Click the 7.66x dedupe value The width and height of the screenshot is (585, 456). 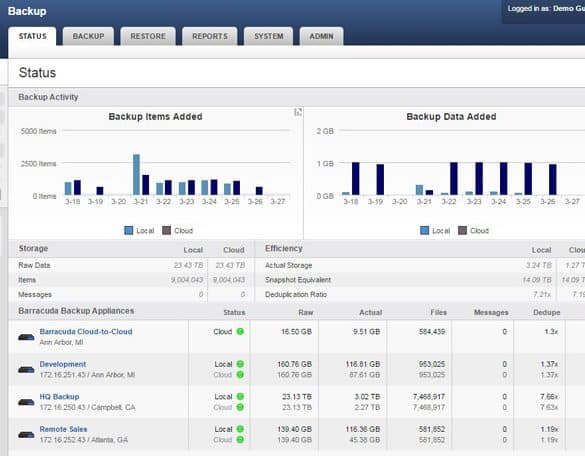pyautogui.click(x=549, y=396)
